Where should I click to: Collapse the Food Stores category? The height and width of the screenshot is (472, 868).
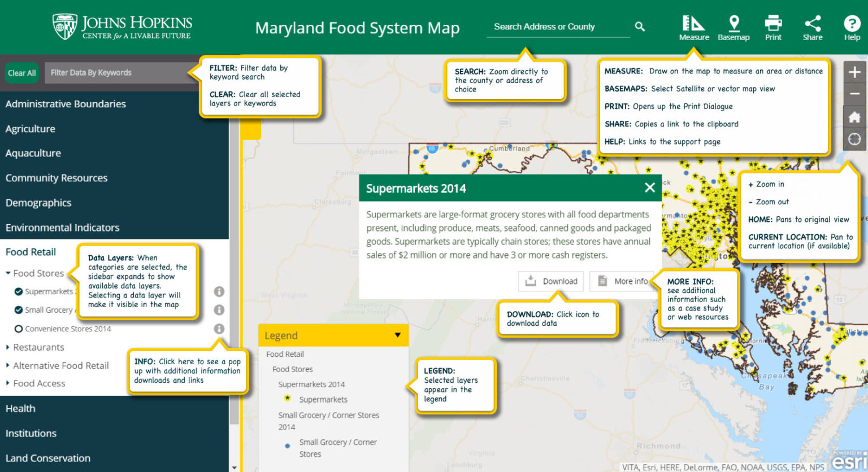coord(8,273)
